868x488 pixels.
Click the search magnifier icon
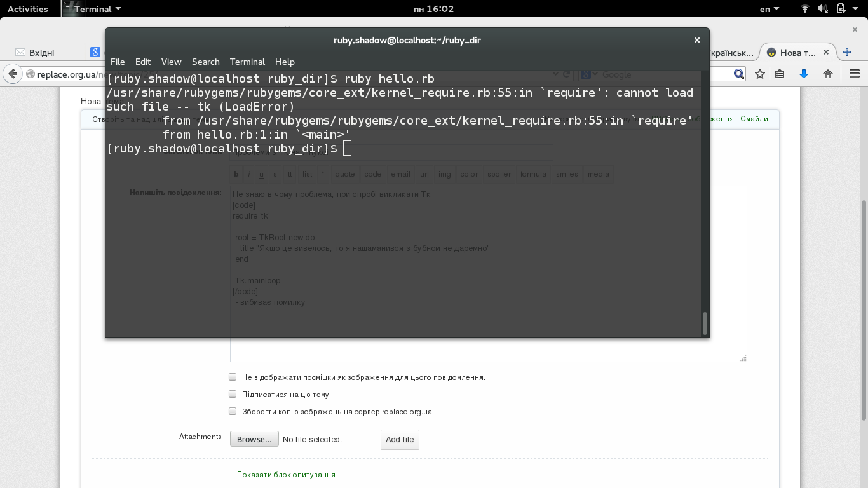coord(738,74)
